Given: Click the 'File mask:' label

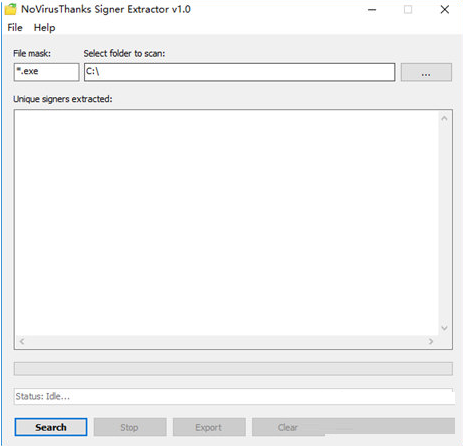Looking at the screenshot, I should click(x=32, y=53).
